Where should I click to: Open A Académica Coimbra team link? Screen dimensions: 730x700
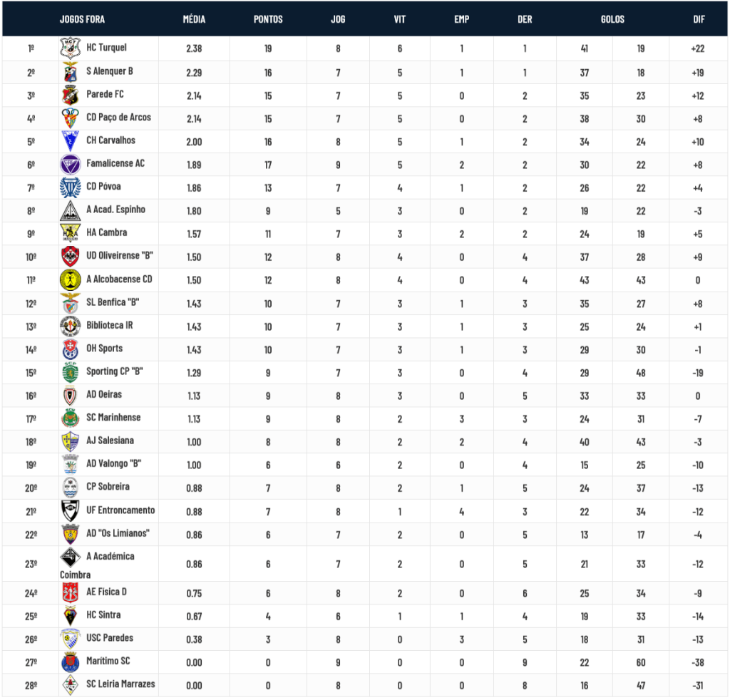point(97,565)
